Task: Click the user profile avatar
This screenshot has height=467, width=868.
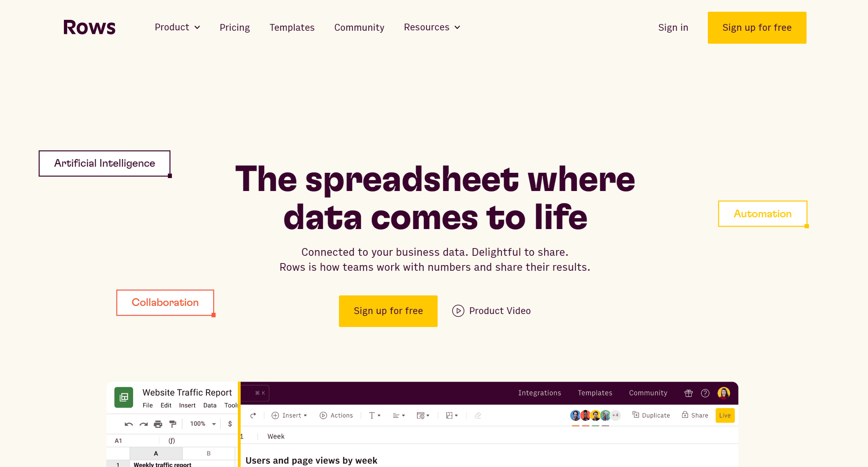Action: click(724, 393)
